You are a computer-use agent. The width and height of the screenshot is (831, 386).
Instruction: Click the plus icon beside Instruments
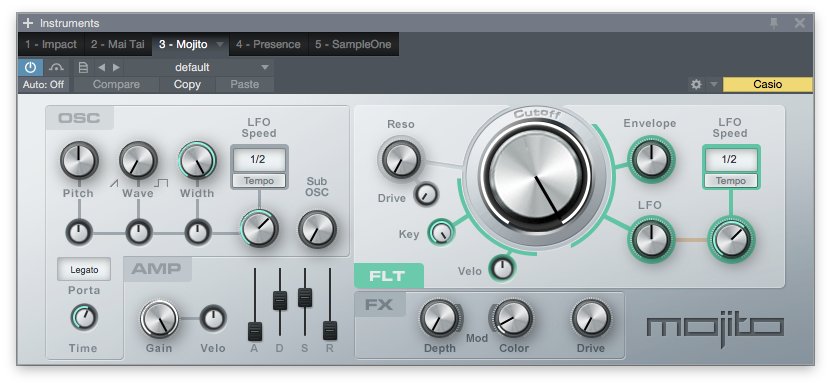[x=28, y=23]
